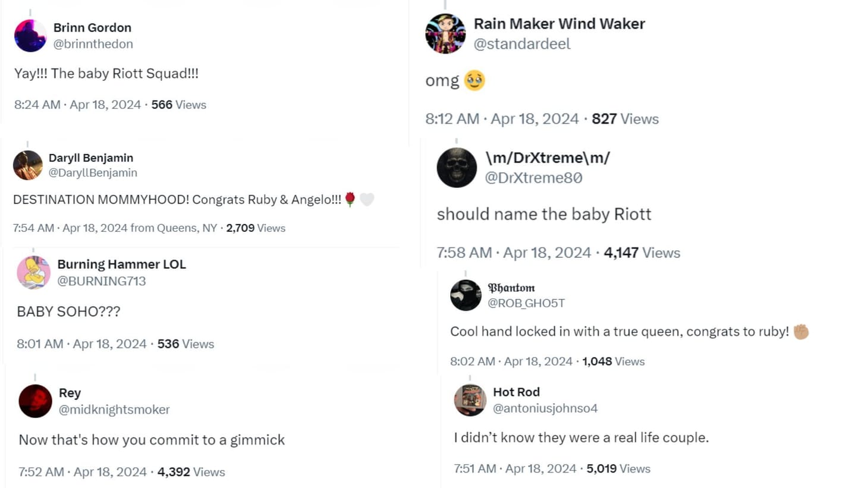The width and height of the screenshot is (868, 488).
Task: Click the @DrXtreme80 handle
Action: coord(533,178)
